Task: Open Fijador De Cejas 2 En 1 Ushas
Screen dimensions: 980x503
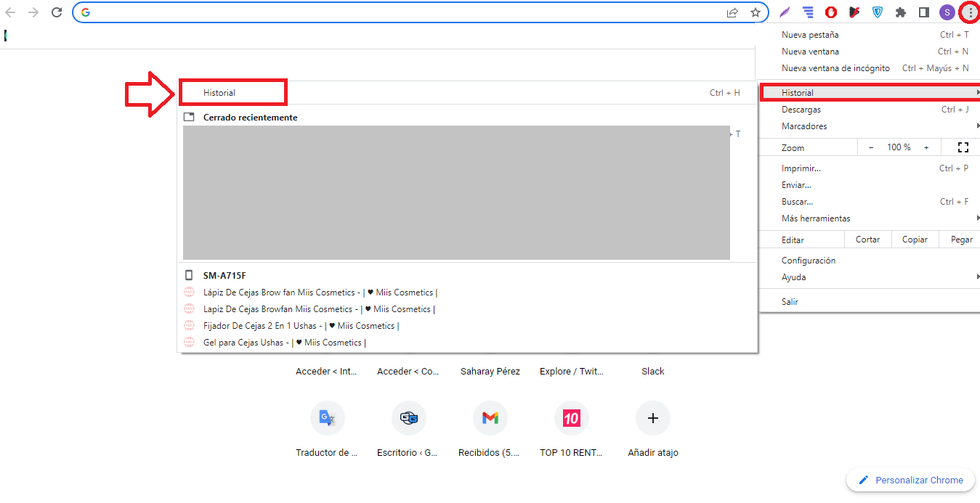Action: [x=467, y=326]
